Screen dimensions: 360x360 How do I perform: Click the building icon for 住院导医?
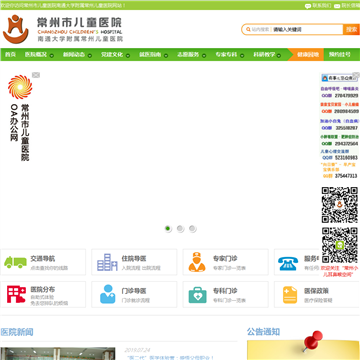click(x=107, y=262)
